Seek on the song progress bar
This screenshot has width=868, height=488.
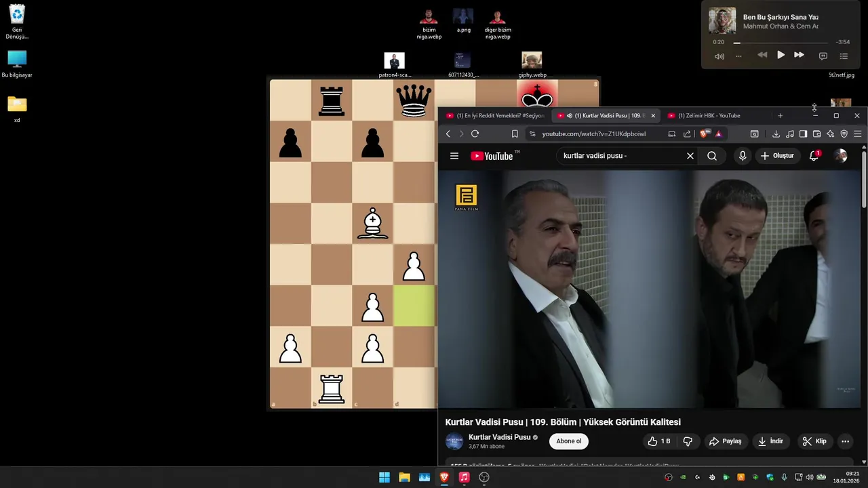point(781,43)
